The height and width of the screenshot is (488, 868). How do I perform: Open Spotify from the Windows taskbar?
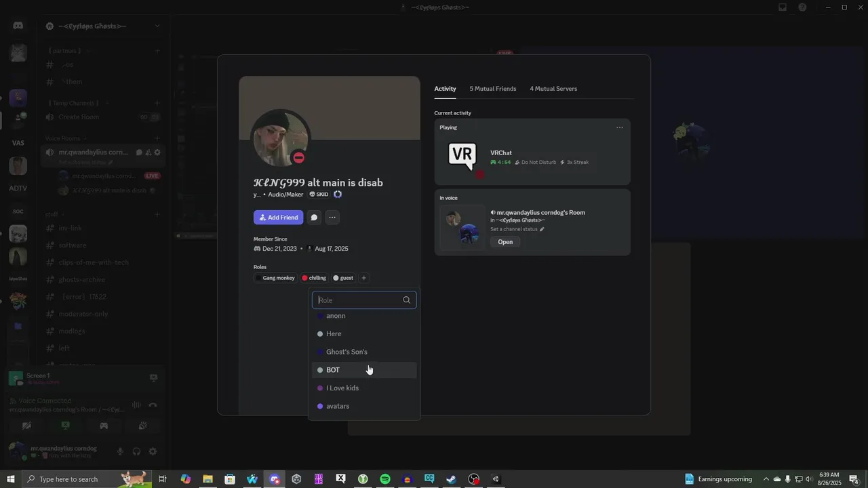pos(385,479)
